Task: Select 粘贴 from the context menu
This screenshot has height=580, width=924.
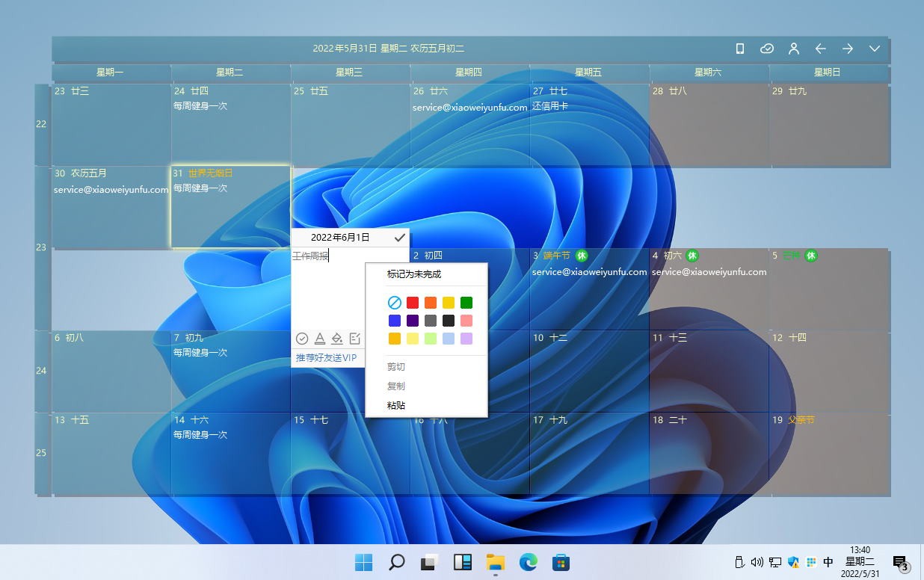Action: (x=396, y=405)
